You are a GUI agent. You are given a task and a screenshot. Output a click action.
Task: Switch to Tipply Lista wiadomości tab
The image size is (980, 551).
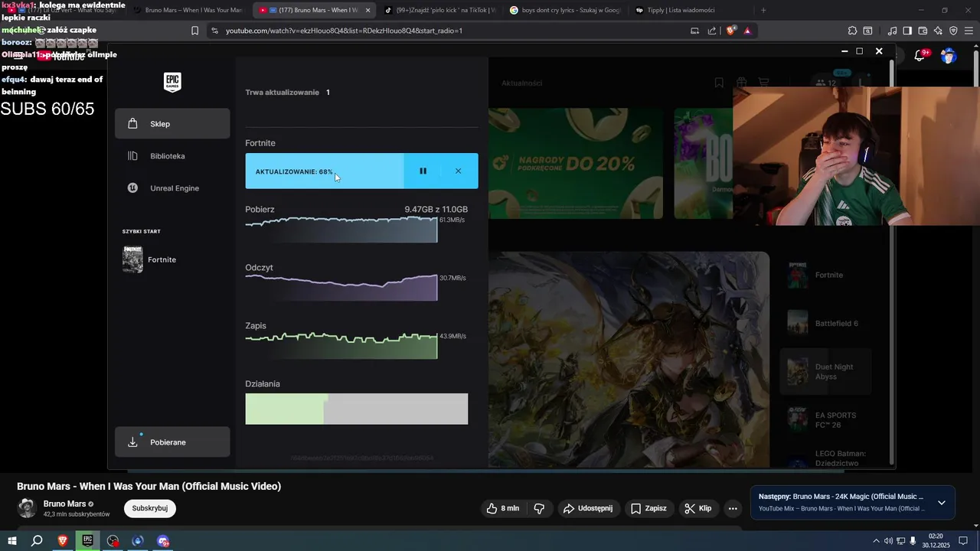click(691, 10)
